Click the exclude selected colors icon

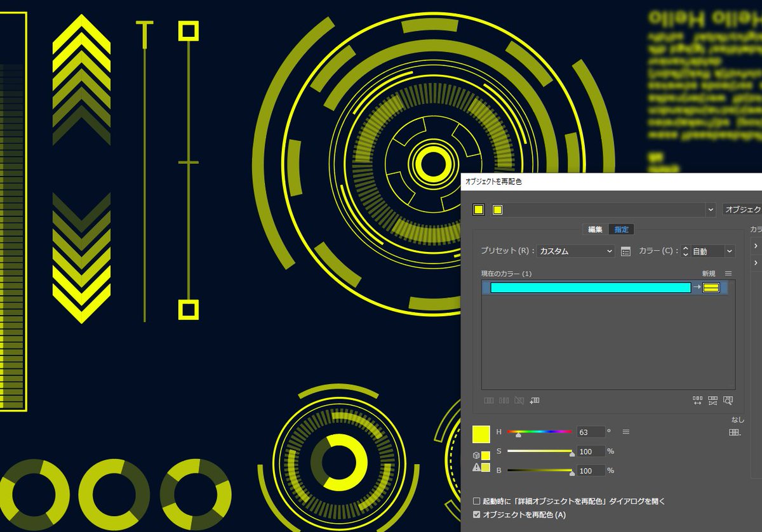(x=519, y=401)
